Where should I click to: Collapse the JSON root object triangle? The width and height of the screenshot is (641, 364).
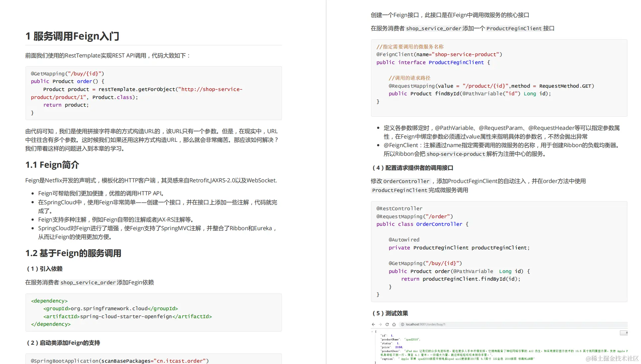(x=372, y=331)
